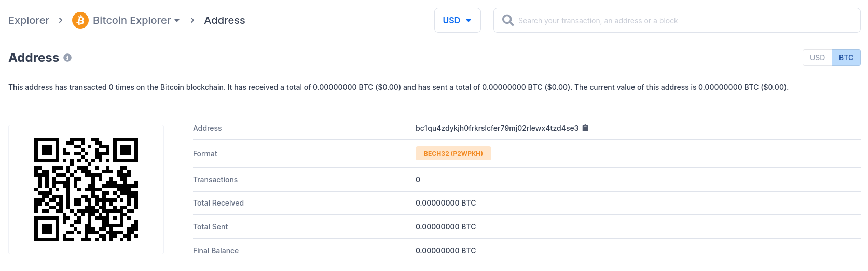Switch display to BTC toggle
The image size is (868, 271).
click(x=846, y=58)
